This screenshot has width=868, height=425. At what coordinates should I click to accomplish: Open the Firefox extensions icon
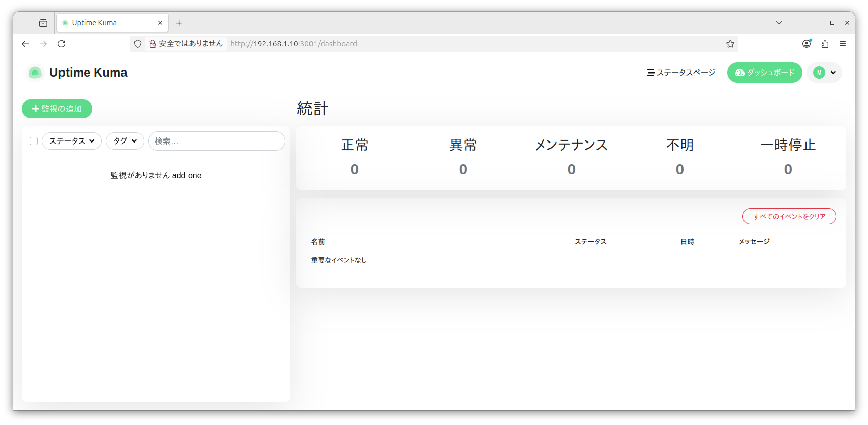pyautogui.click(x=825, y=44)
